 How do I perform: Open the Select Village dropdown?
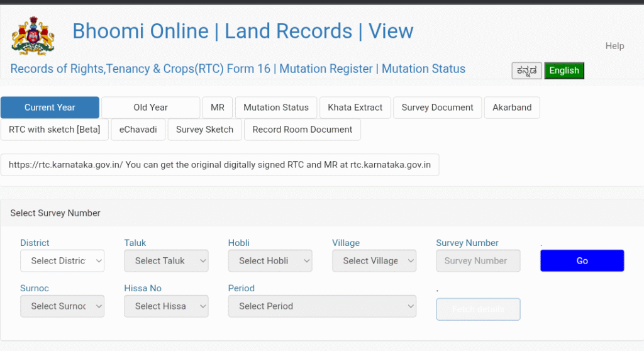point(374,261)
